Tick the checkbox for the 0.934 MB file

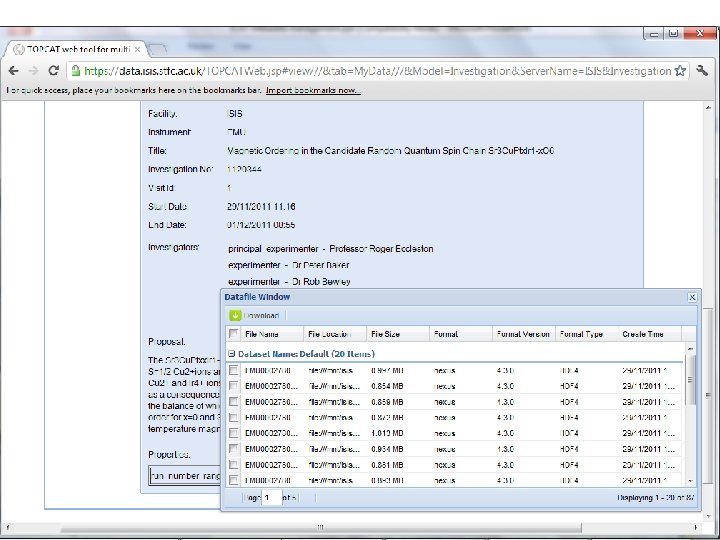click(233, 449)
